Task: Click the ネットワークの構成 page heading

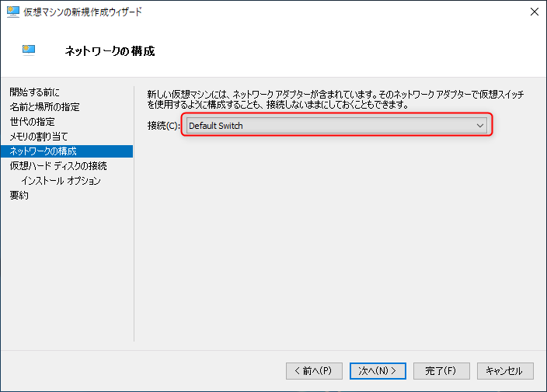Action: click(110, 51)
